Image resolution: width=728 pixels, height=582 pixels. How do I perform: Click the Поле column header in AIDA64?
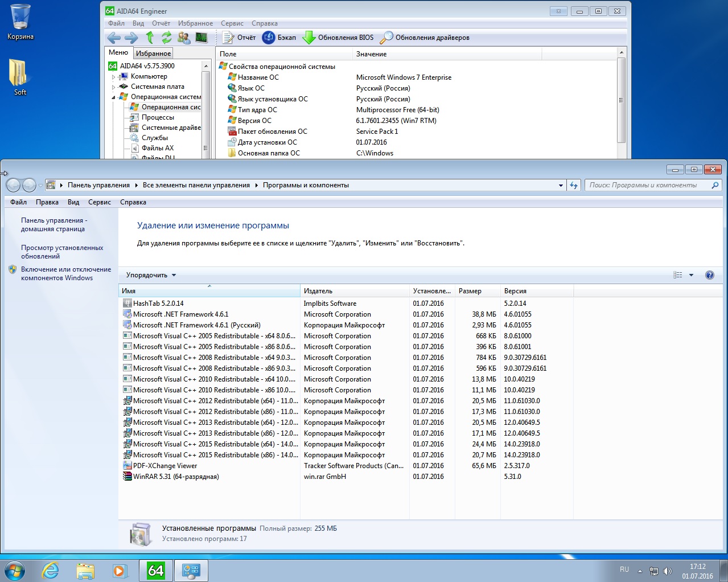285,54
